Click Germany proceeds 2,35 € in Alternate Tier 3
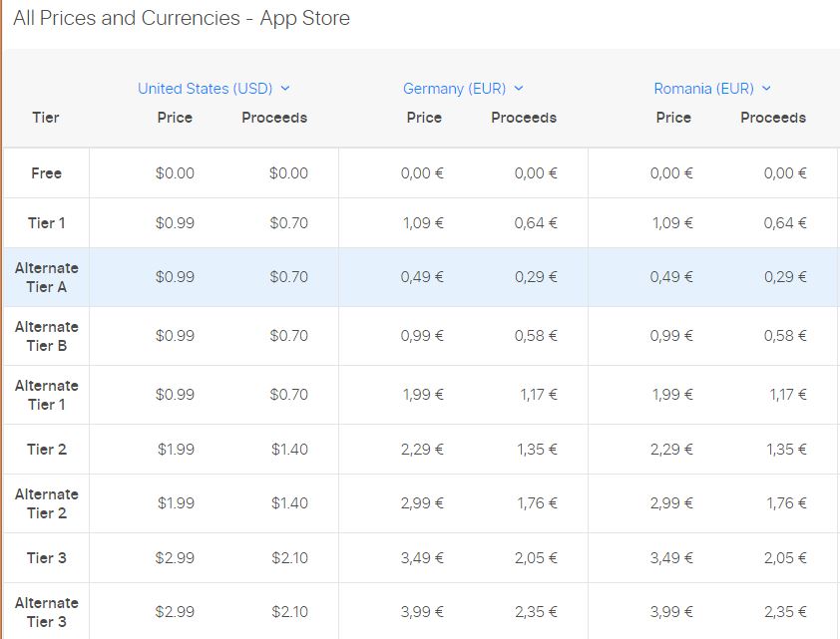 [x=537, y=612]
